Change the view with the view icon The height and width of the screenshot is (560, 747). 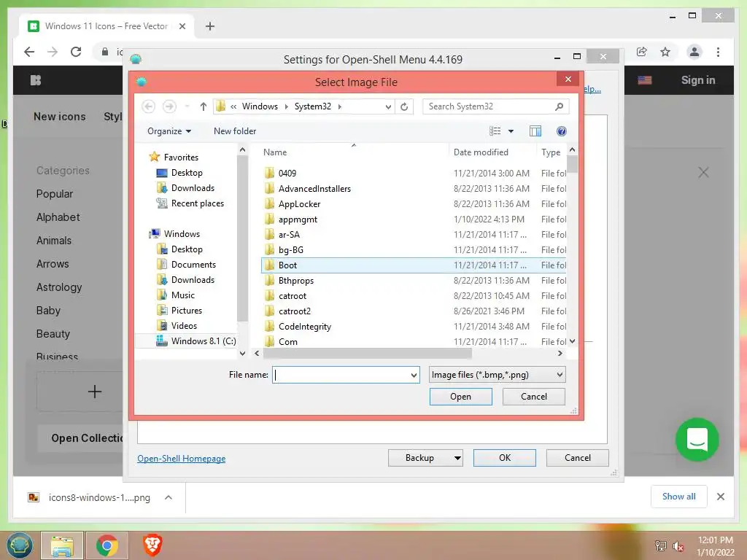[495, 131]
